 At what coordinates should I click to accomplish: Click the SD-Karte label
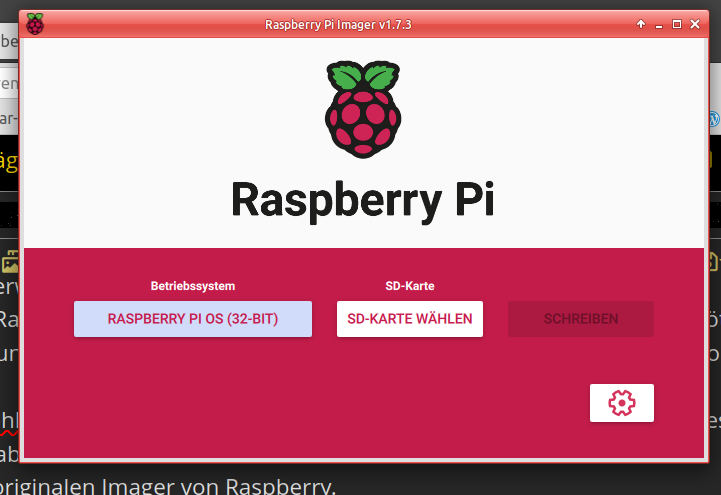point(410,286)
